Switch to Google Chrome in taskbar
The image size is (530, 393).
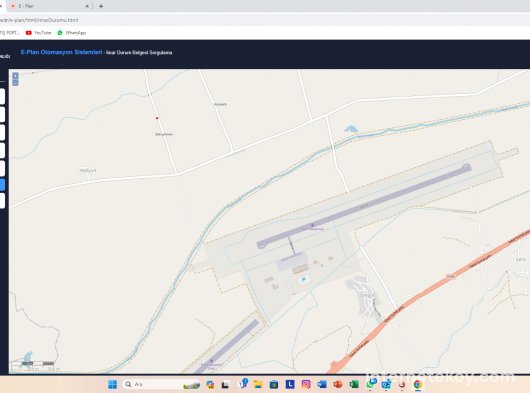click(x=418, y=384)
